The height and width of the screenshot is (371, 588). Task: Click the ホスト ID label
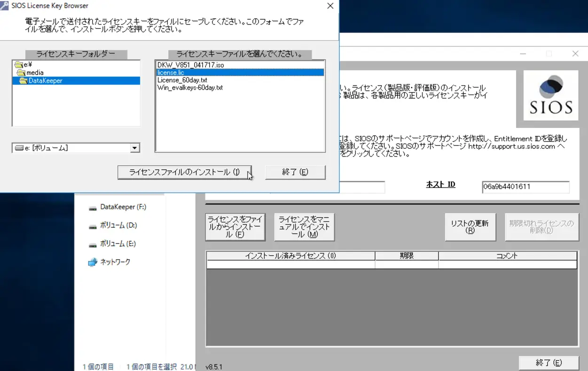pos(440,185)
